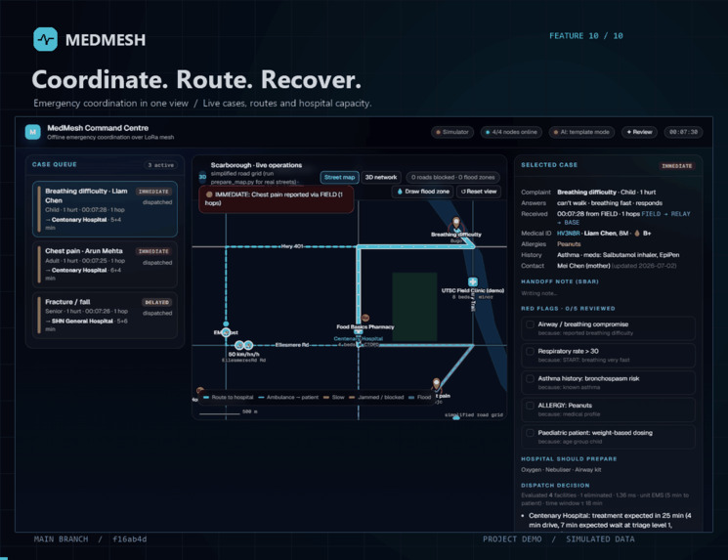Click the Jammed / blocked legend entry
The image size is (728, 560).
click(376, 398)
